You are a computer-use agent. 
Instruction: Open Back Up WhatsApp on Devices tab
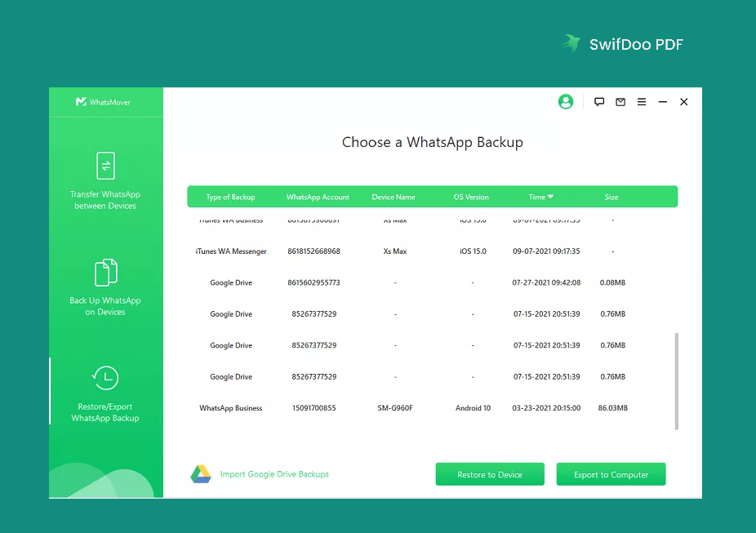105,287
